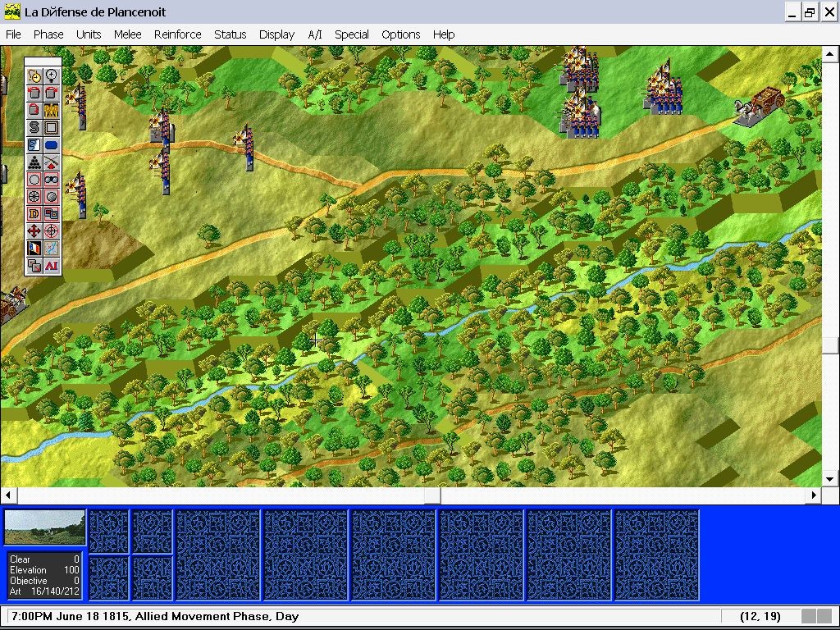Click the spoked wheel icon in toolbox
This screenshot has width=840, height=630.
(x=34, y=197)
